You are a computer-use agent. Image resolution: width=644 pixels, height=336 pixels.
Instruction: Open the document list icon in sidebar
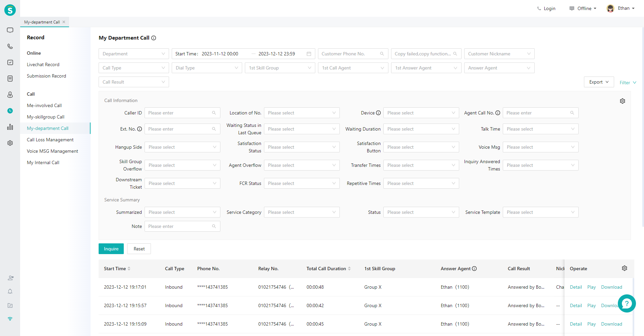(10, 79)
